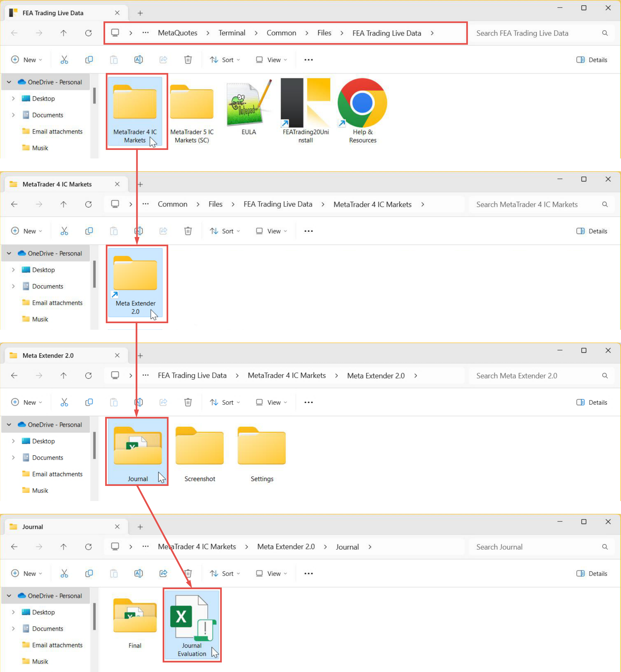This screenshot has width=621, height=672.
Task: Select Email attachments in FEA Trading Live Data sidebar
Action: (x=53, y=132)
